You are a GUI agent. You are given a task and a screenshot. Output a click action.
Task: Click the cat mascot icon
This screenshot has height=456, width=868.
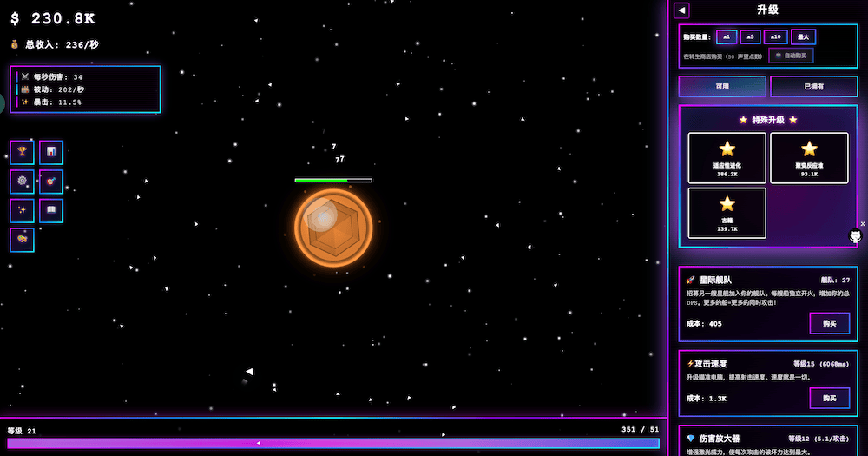point(855,236)
